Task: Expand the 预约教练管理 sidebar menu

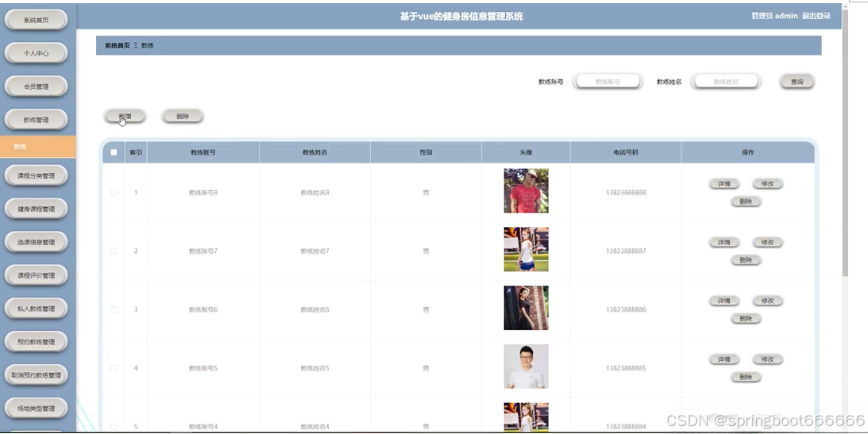Action: (36, 342)
